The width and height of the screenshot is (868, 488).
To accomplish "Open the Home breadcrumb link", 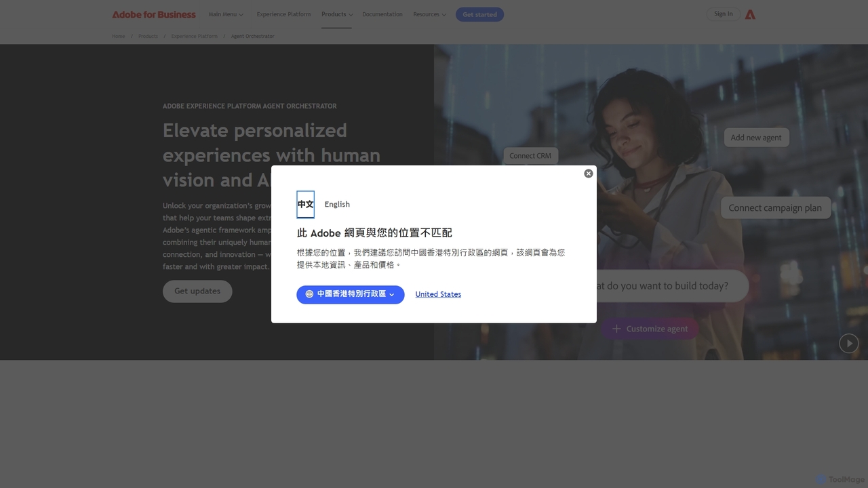I will tap(119, 36).
